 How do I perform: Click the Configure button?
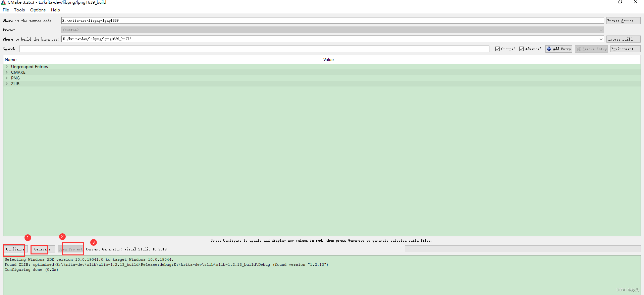[x=15, y=249]
